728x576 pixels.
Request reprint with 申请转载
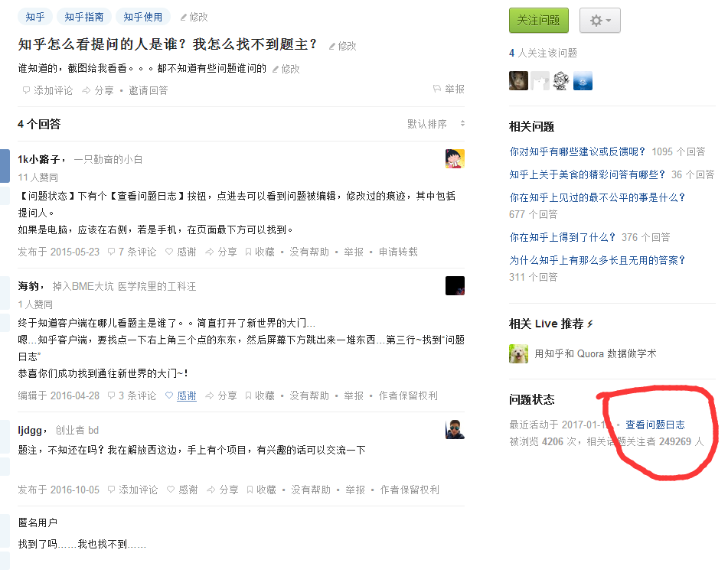[398, 252]
